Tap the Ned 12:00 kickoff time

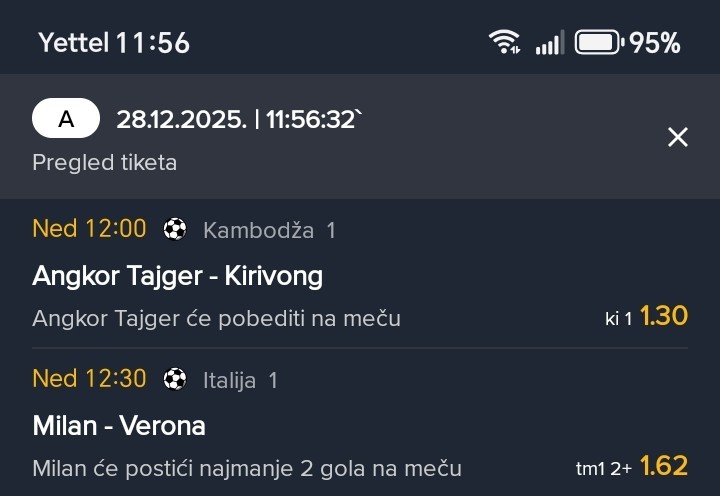[x=89, y=229]
